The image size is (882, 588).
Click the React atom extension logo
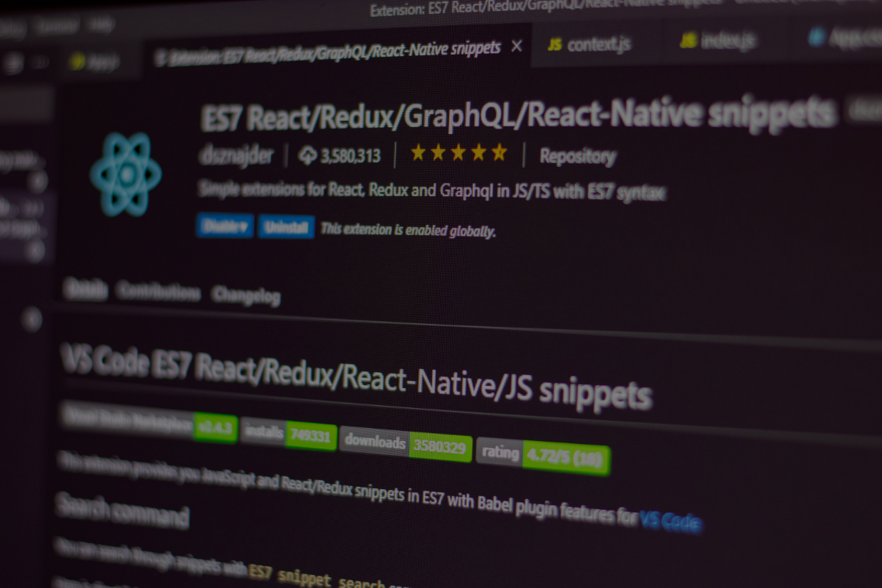point(126,175)
